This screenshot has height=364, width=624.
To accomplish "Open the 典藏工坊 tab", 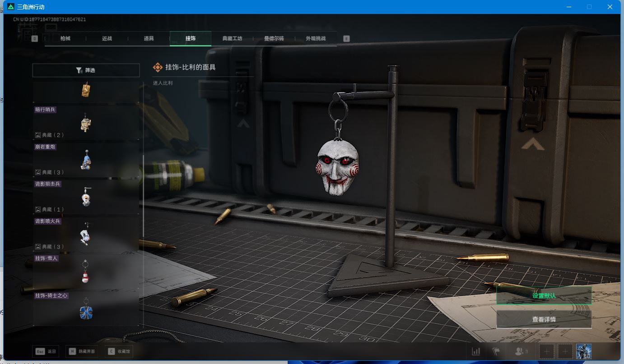I will point(232,39).
